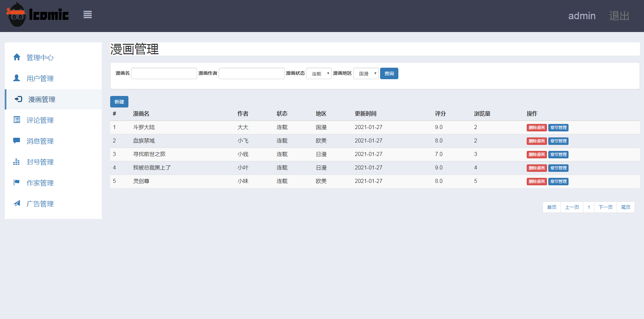Viewport: 644px width, 319px height.
Task: Click rating 7.0 in 寻找前世之旅 row
Action: [439, 154]
